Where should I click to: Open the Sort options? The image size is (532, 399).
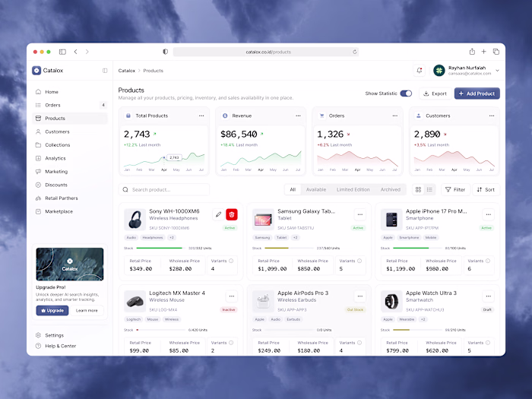486,189
